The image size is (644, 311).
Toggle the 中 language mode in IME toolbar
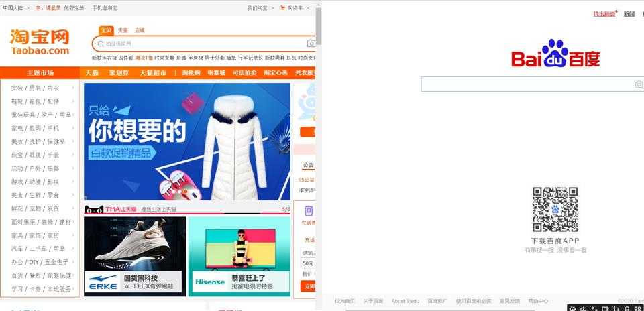tap(583, 308)
